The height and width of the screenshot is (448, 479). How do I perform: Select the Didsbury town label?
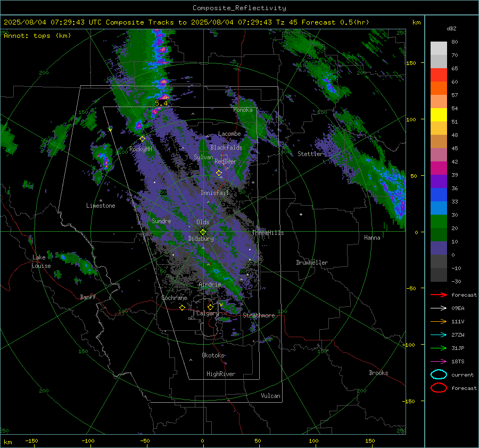tap(201, 239)
